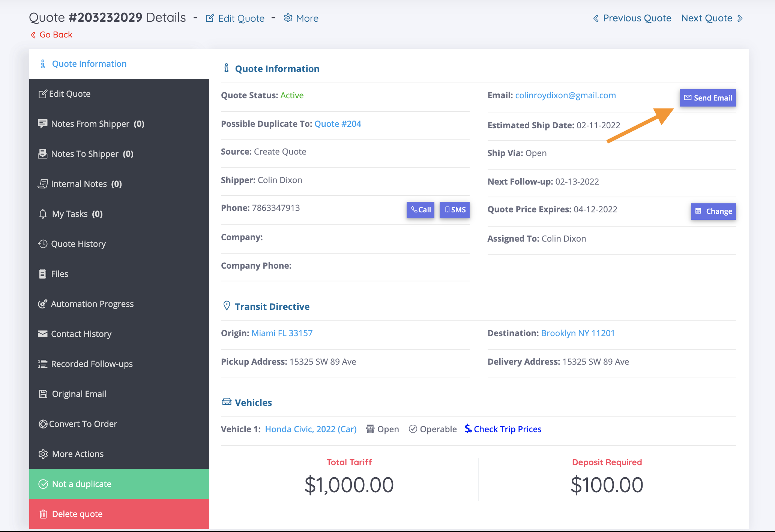Click the Files document icon in sidebar
The width and height of the screenshot is (775, 532).
tap(43, 274)
